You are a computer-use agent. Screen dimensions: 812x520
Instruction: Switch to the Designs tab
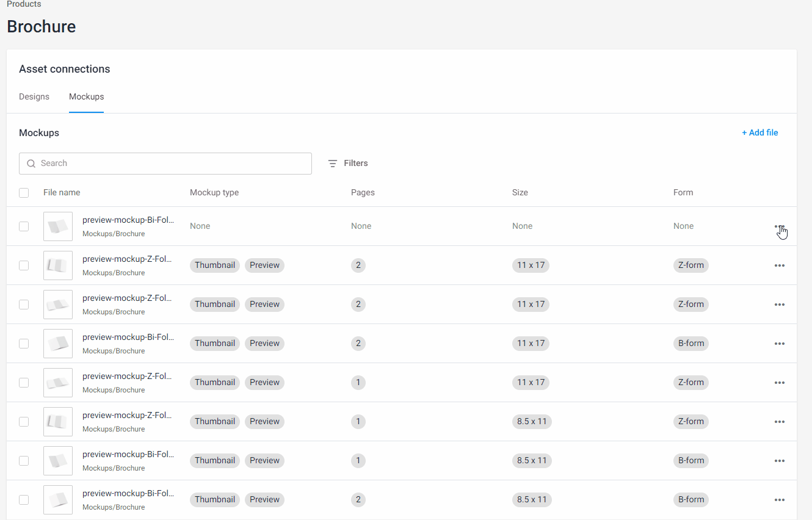34,96
